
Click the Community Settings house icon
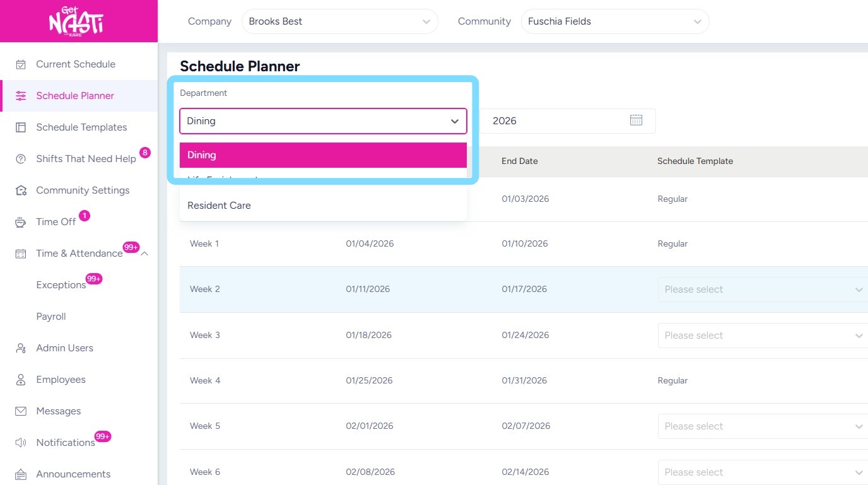[21, 190]
